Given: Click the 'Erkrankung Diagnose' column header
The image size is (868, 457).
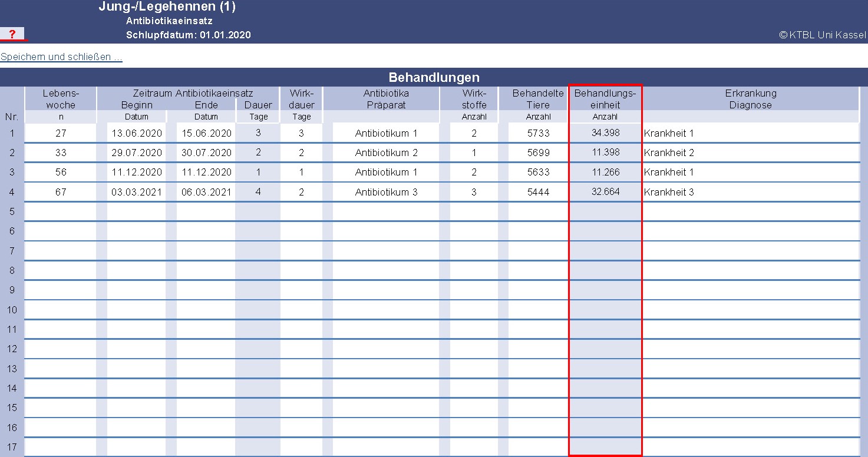Looking at the screenshot, I should 750,99.
